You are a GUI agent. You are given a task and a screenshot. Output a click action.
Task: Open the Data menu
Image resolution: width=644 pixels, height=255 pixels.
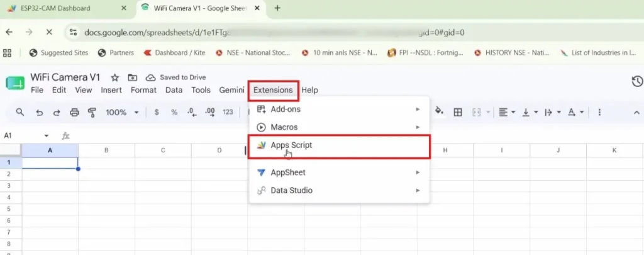click(174, 90)
